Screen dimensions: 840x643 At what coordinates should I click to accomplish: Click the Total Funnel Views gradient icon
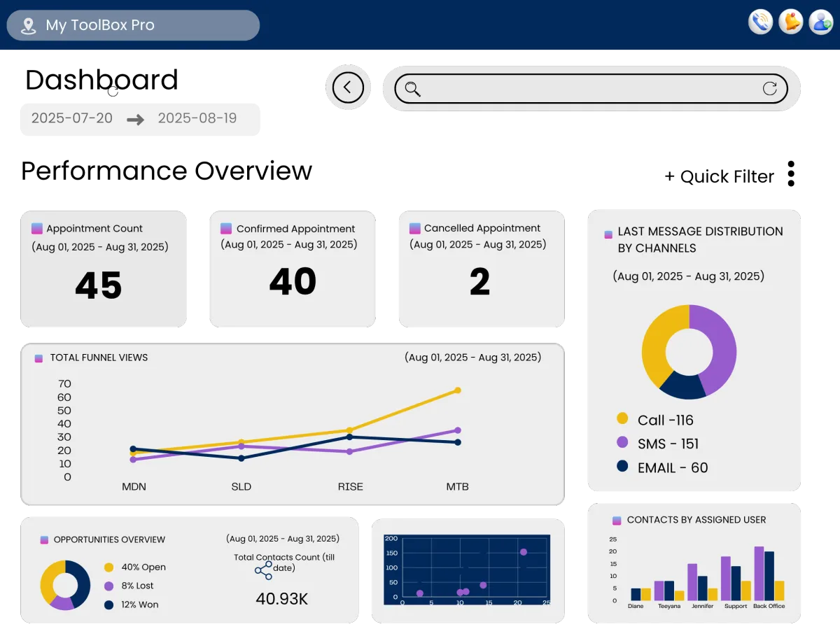point(38,358)
